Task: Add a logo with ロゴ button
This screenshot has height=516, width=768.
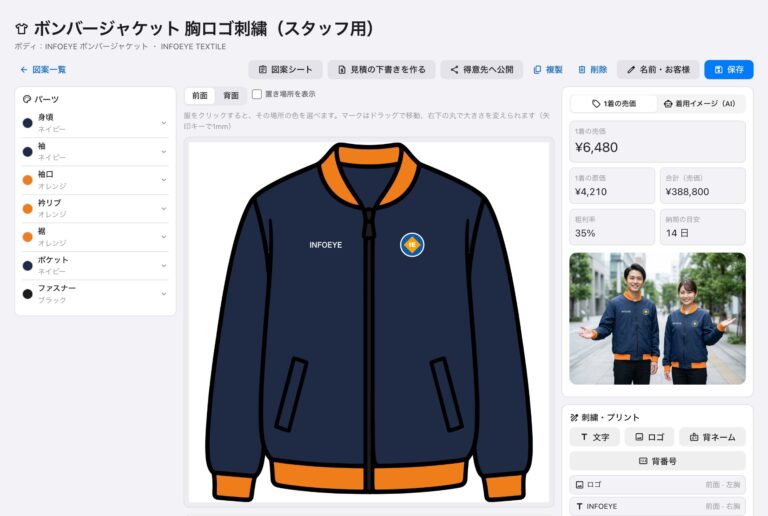Action: point(649,437)
